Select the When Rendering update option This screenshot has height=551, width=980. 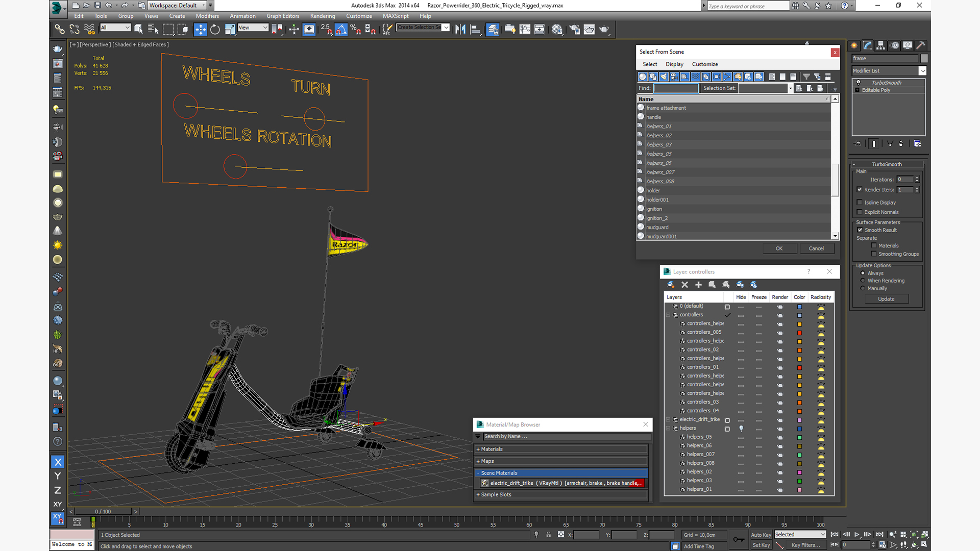coord(863,281)
